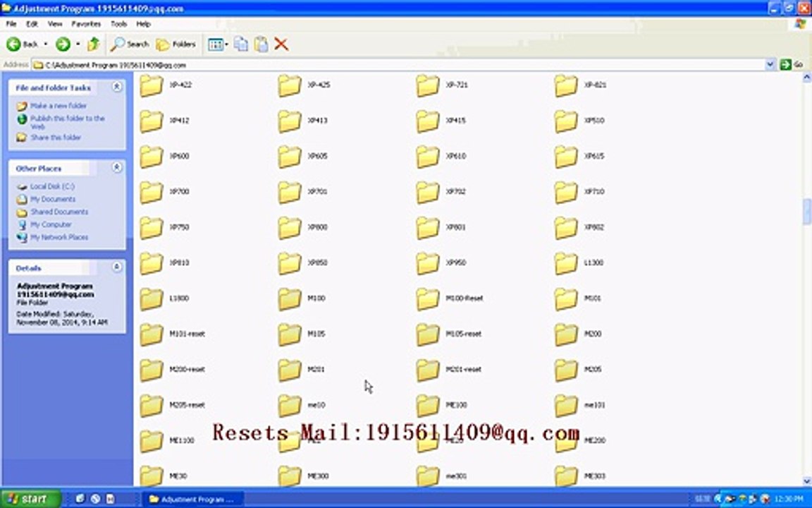Select the L1800 folder
812x508 pixels.
pos(165,299)
